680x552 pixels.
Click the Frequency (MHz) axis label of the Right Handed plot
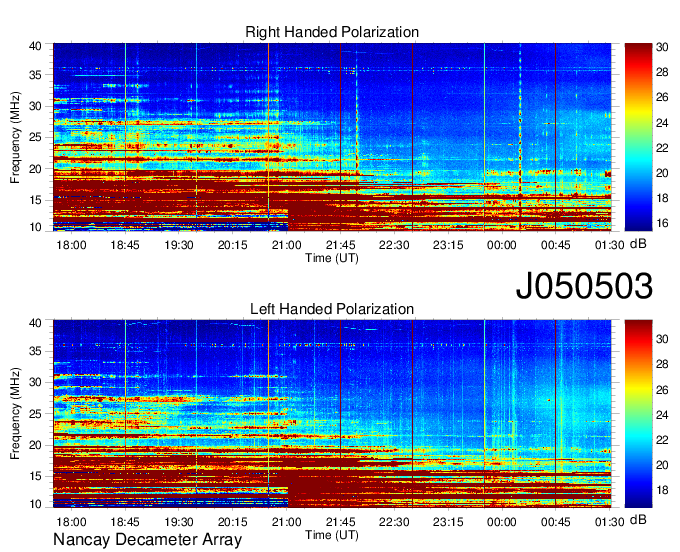tap(15, 137)
